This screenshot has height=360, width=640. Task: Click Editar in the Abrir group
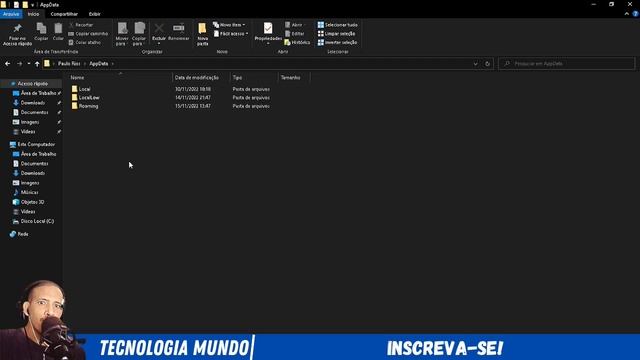click(x=295, y=34)
